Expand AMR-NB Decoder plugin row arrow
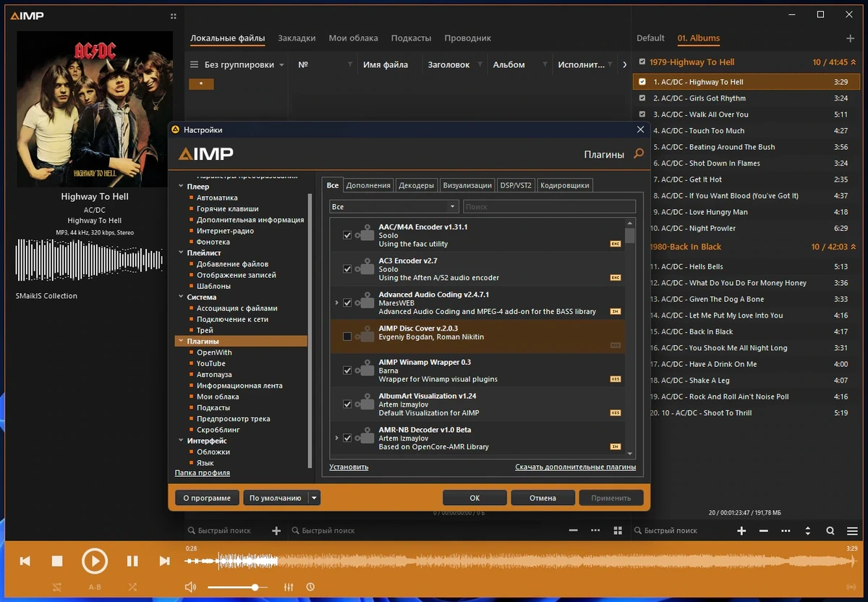This screenshot has width=868, height=602. pyautogui.click(x=336, y=438)
